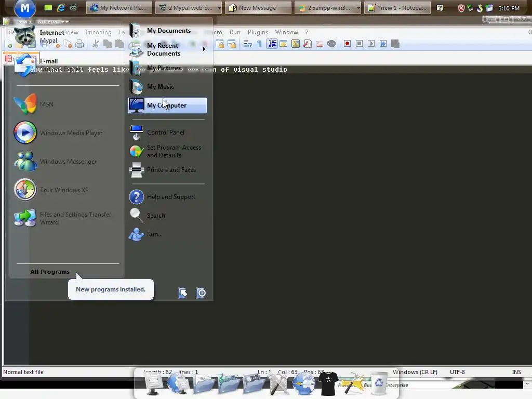Open Printers and Faxes
Viewport: 532px width, 399px height.
[167, 170]
